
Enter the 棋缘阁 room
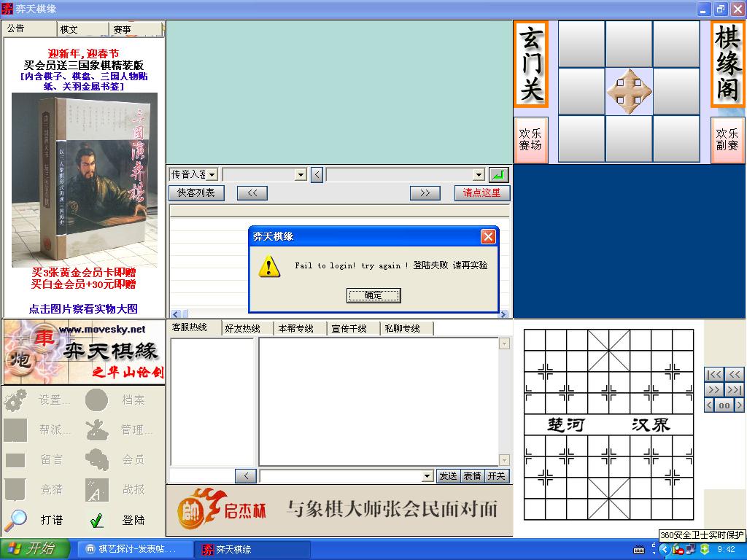coord(727,64)
